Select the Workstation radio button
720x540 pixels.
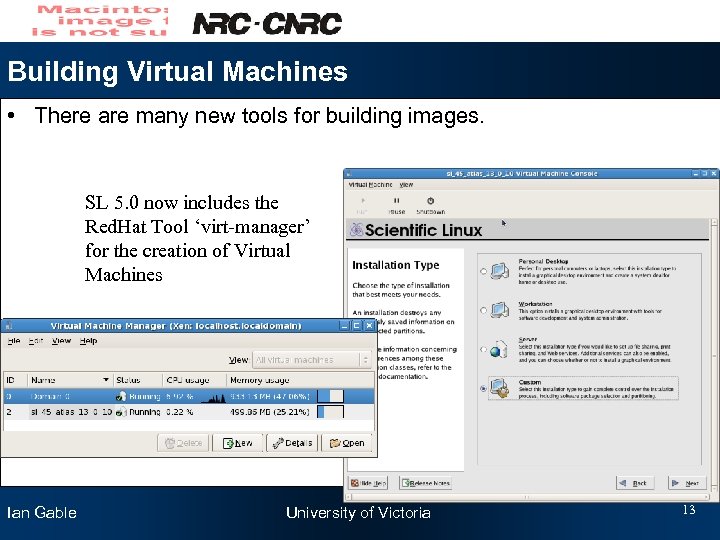483,310
